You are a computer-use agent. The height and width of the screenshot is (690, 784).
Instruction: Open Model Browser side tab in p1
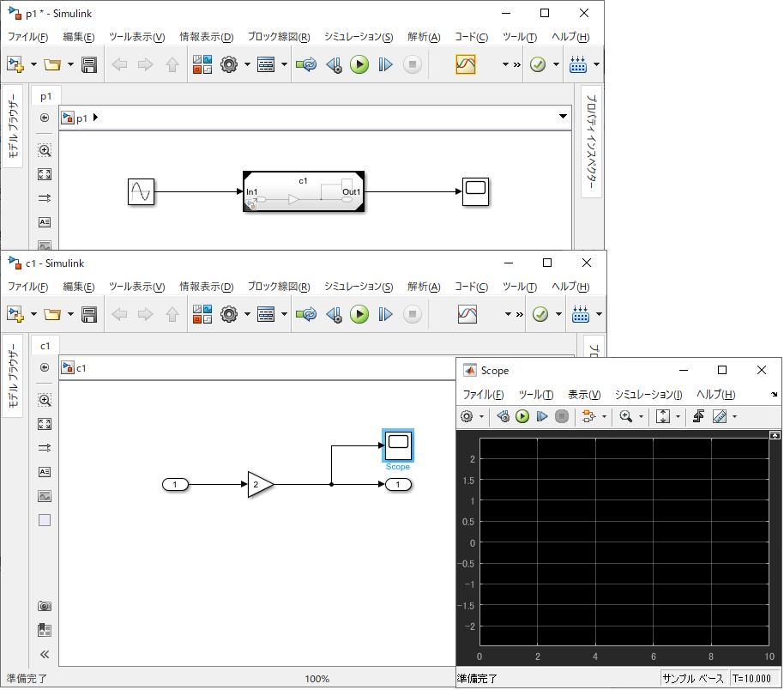point(14,125)
